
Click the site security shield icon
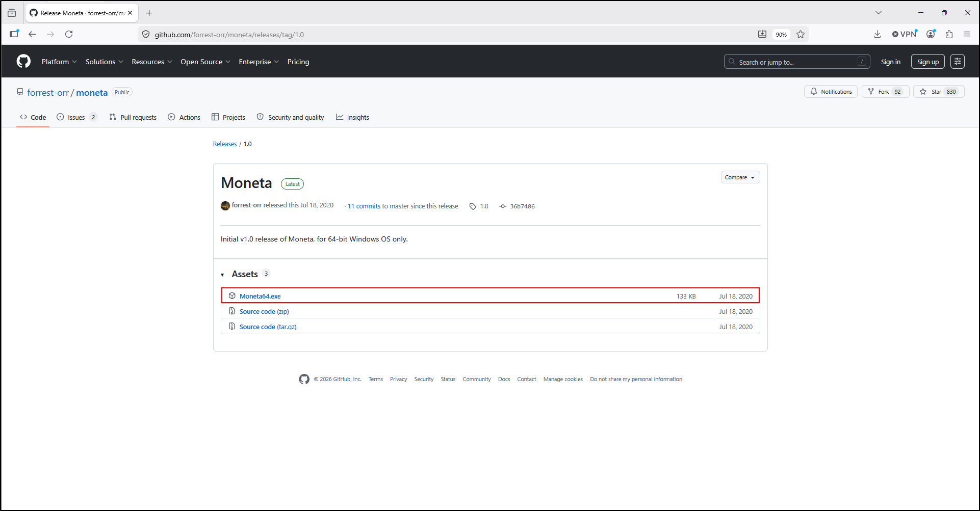tap(146, 35)
